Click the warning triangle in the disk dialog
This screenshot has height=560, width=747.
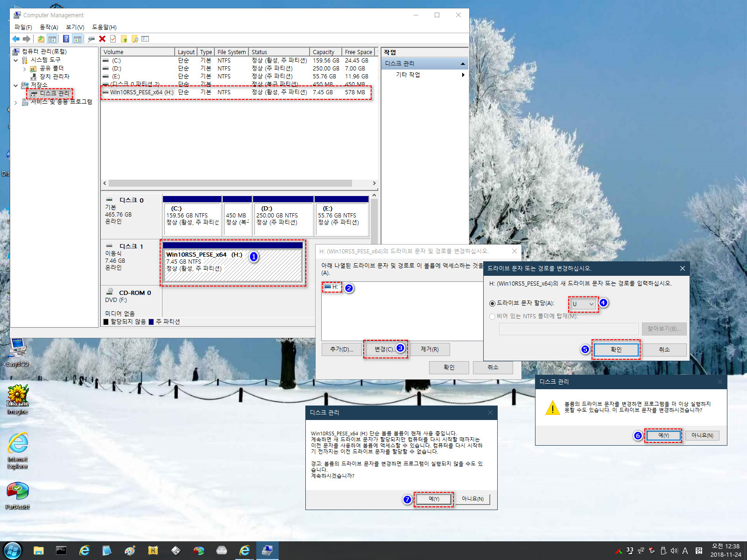pos(552,408)
